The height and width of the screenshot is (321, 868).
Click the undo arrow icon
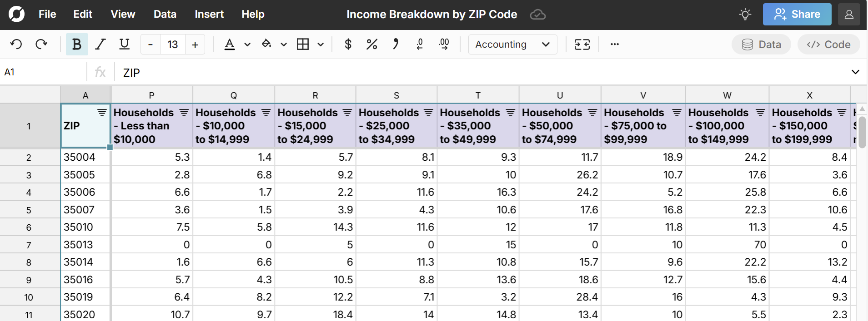click(x=16, y=44)
